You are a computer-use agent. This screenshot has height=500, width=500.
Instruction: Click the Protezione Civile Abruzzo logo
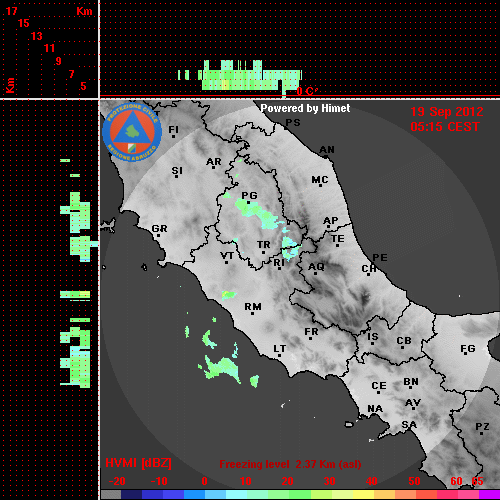click(132, 132)
